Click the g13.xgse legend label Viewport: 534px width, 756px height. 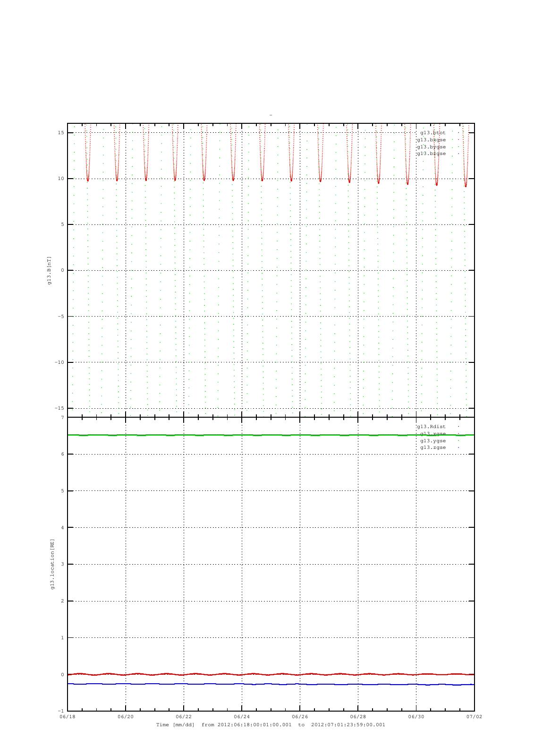coord(432,434)
